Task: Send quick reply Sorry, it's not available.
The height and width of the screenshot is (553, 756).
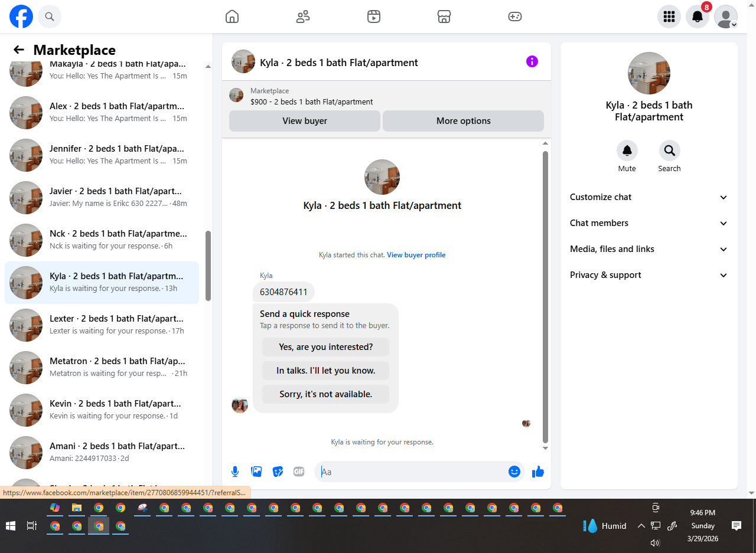Action: pyautogui.click(x=326, y=394)
